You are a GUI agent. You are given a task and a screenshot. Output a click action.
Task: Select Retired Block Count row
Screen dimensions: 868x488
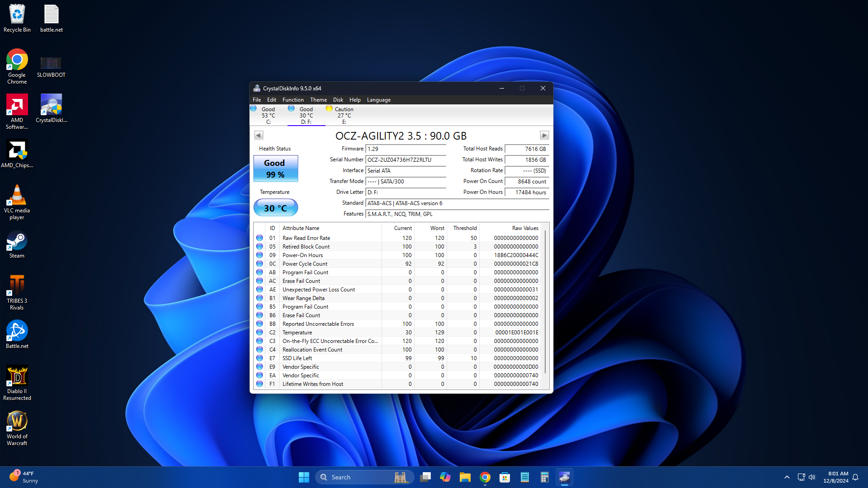(398, 247)
